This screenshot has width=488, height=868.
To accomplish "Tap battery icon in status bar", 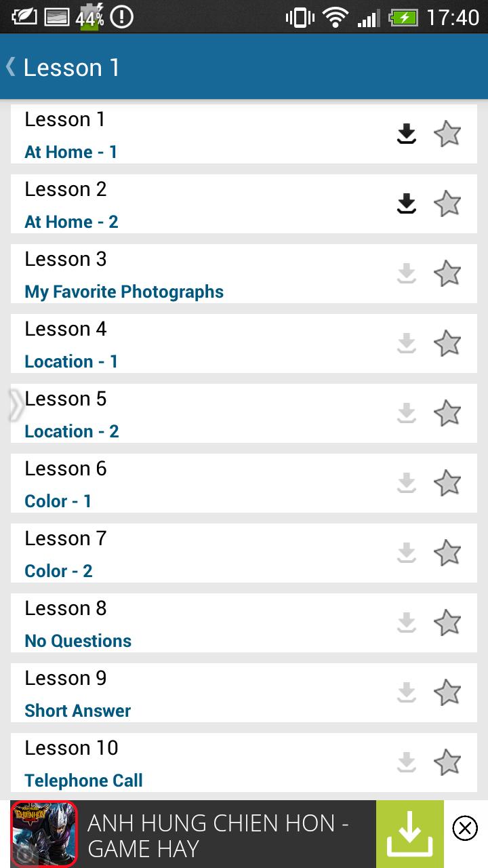I will pos(405,17).
